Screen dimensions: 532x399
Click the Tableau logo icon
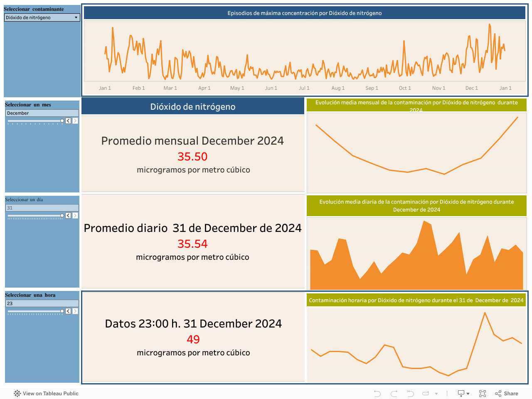(x=17, y=394)
